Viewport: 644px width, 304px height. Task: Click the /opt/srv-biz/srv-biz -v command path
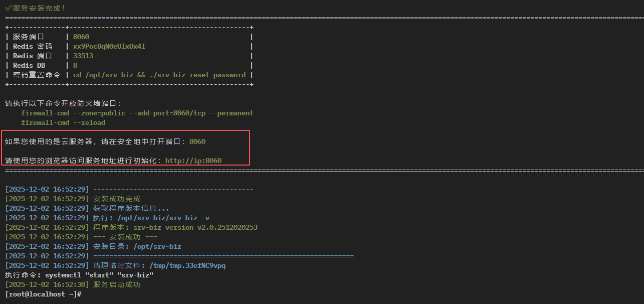[163, 218]
